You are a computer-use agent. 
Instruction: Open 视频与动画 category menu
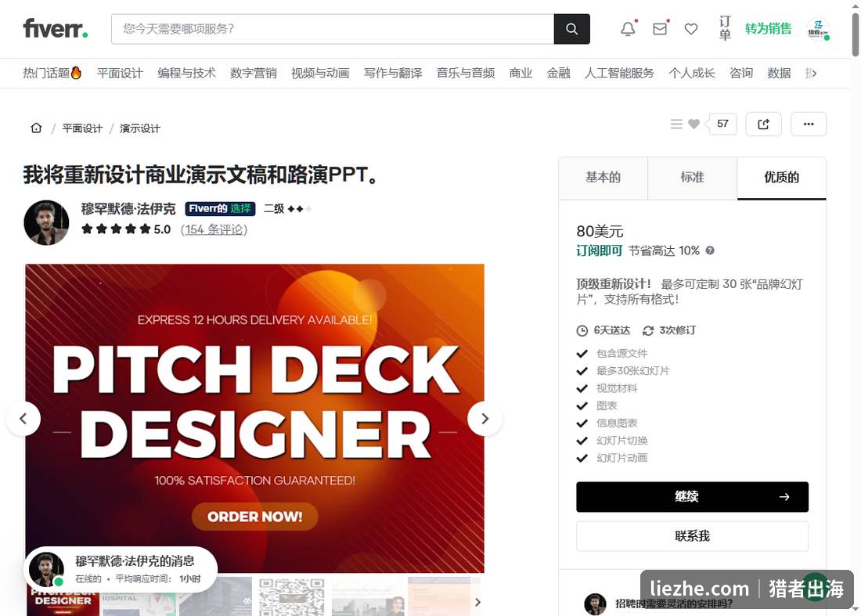[x=320, y=73]
